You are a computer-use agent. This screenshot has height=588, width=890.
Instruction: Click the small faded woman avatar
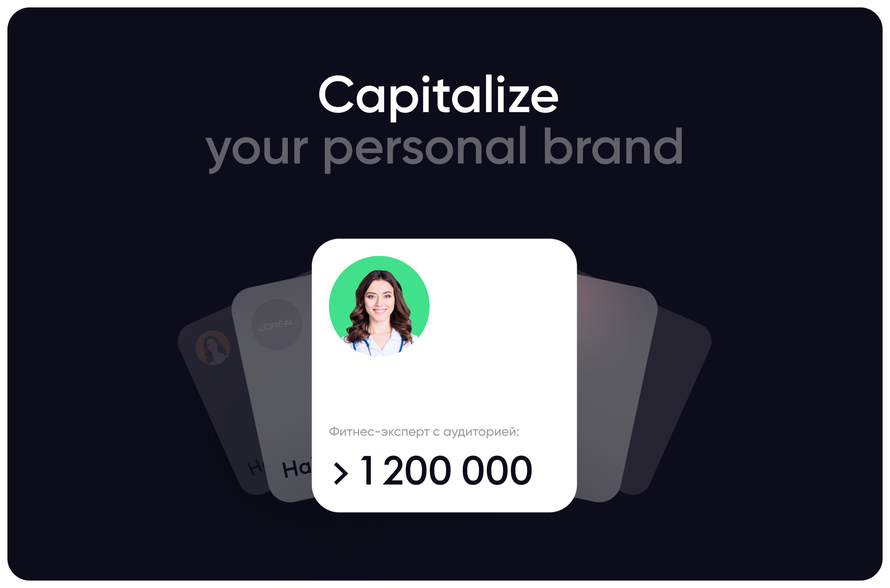coord(213,348)
